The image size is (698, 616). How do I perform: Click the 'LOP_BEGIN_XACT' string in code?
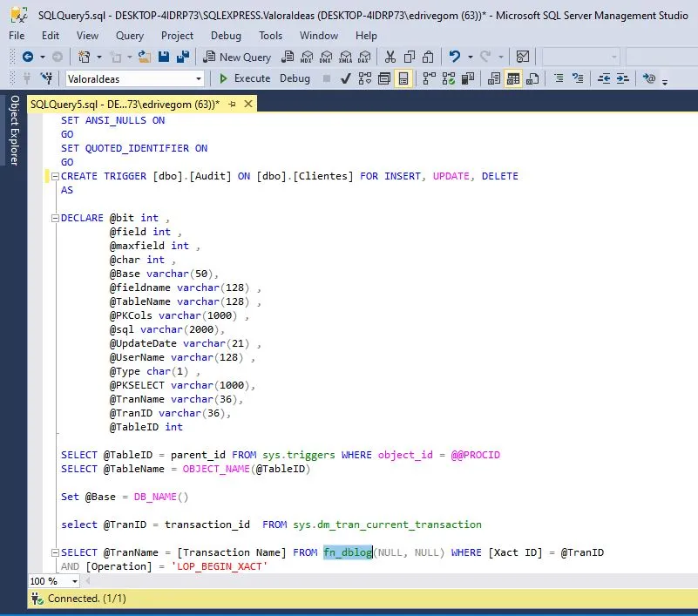coord(219,566)
